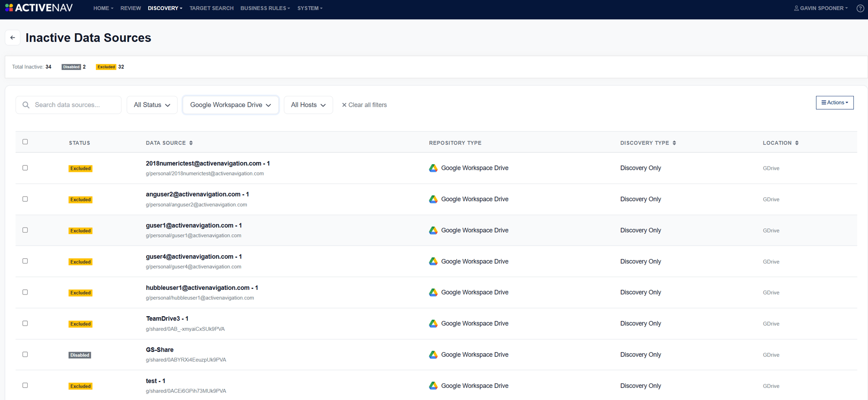Screen dimensions: 868x400
Task: Open the Gavin Spooner user menu
Action: point(820,8)
